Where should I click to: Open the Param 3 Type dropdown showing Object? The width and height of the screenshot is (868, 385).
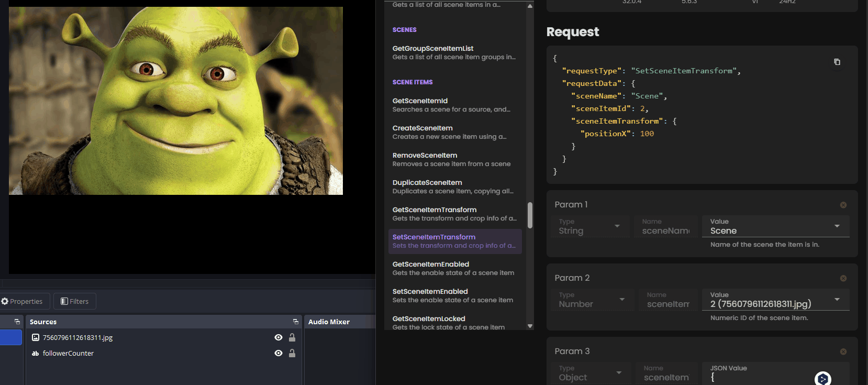619,373
